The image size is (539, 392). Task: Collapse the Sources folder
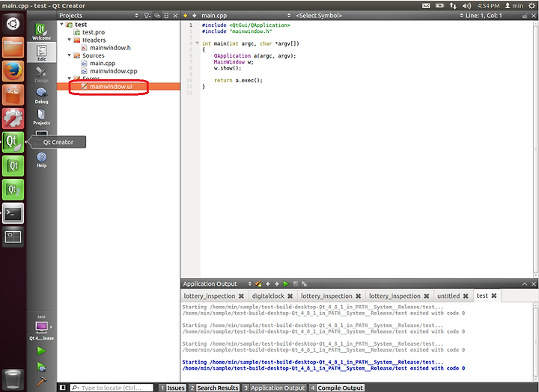coord(69,55)
